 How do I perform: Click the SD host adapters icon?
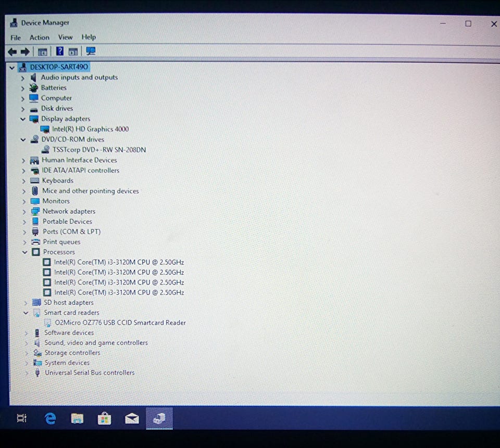tap(36, 302)
